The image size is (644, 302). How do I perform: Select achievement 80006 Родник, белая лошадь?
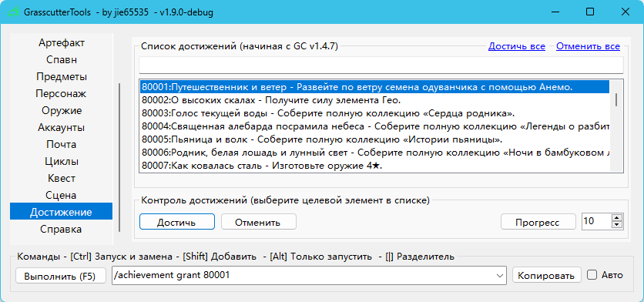point(374,153)
